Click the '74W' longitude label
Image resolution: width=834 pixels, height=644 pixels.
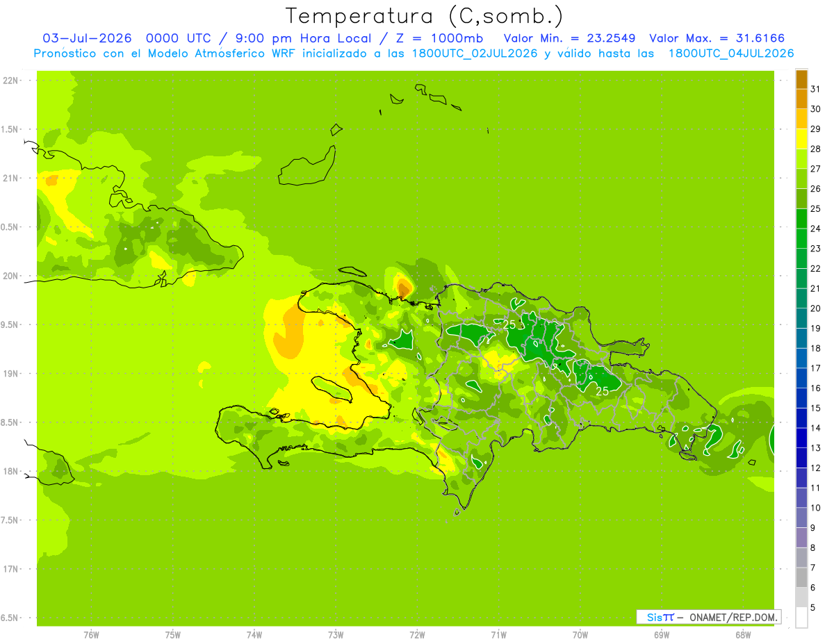[x=254, y=635]
